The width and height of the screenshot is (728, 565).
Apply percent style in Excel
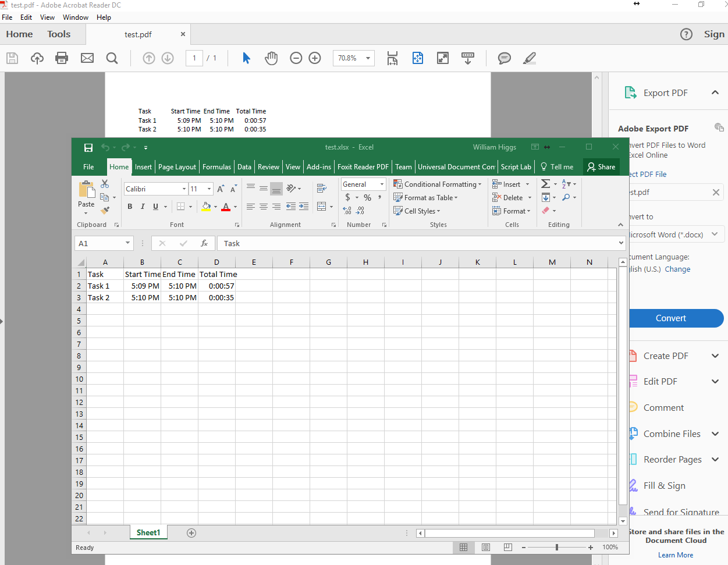367,198
